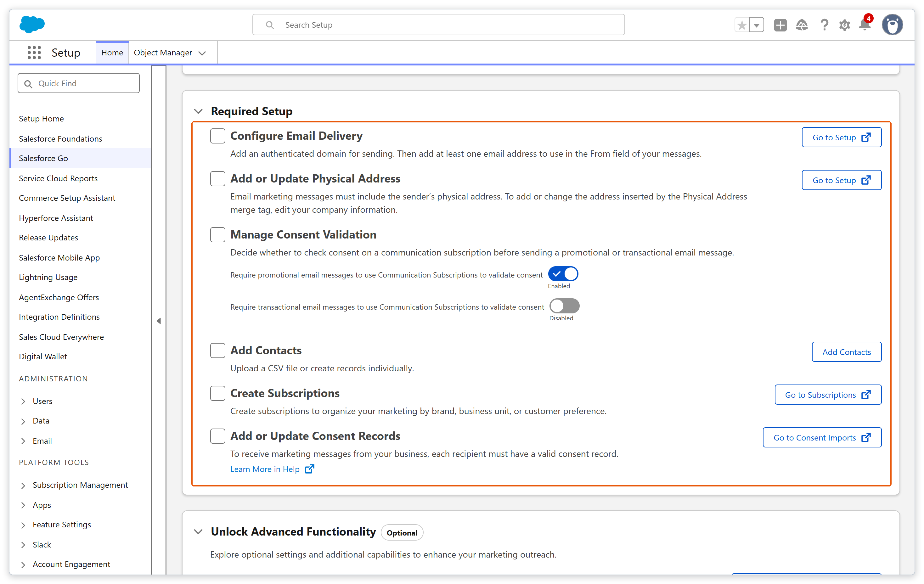This screenshot has width=924, height=584.
Task: Click the external link icon beside Learn More in Help
Action: coord(310,469)
